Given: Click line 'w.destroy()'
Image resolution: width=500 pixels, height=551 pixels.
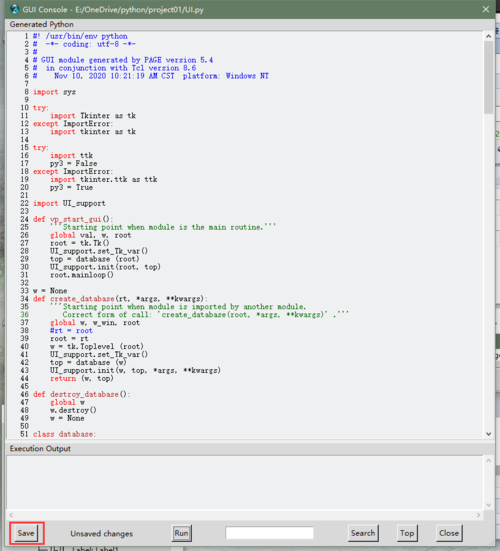Looking at the screenshot, I should pyautogui.click(x=73, y=410).
